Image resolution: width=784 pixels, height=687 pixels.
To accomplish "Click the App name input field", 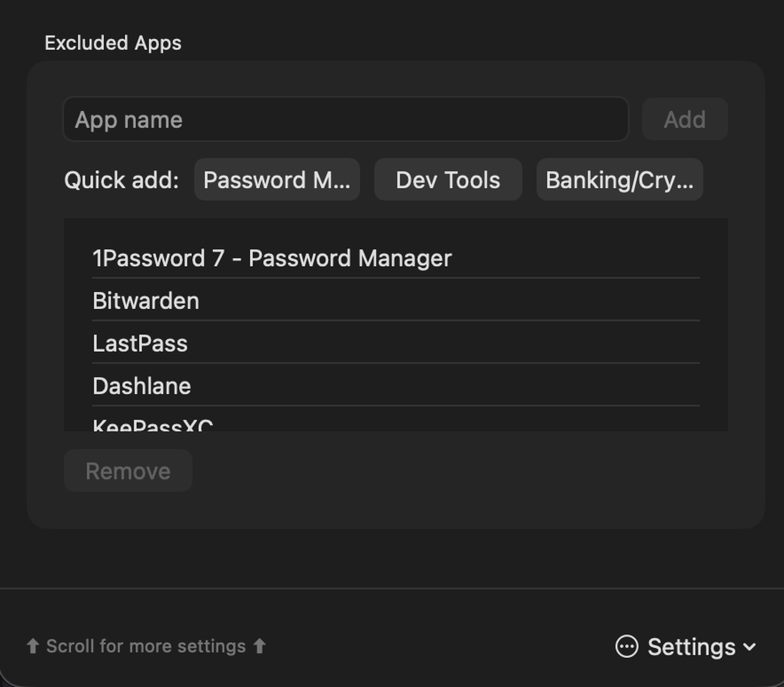I will click(x=346, y=119).
